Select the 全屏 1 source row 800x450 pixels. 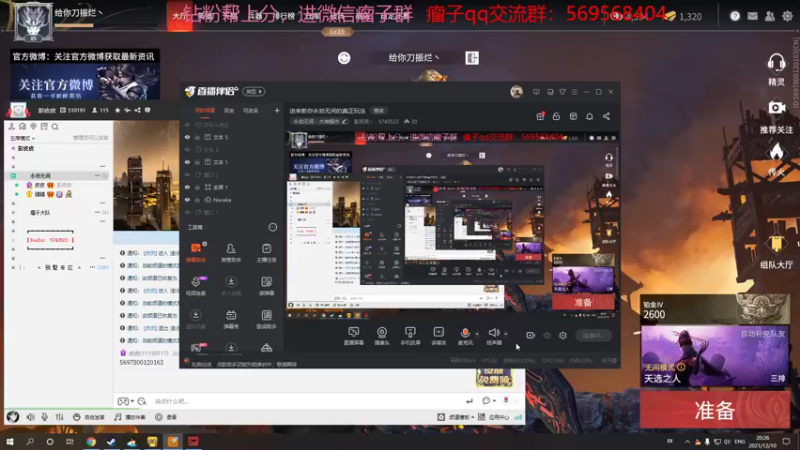click(x=232, y=187)
